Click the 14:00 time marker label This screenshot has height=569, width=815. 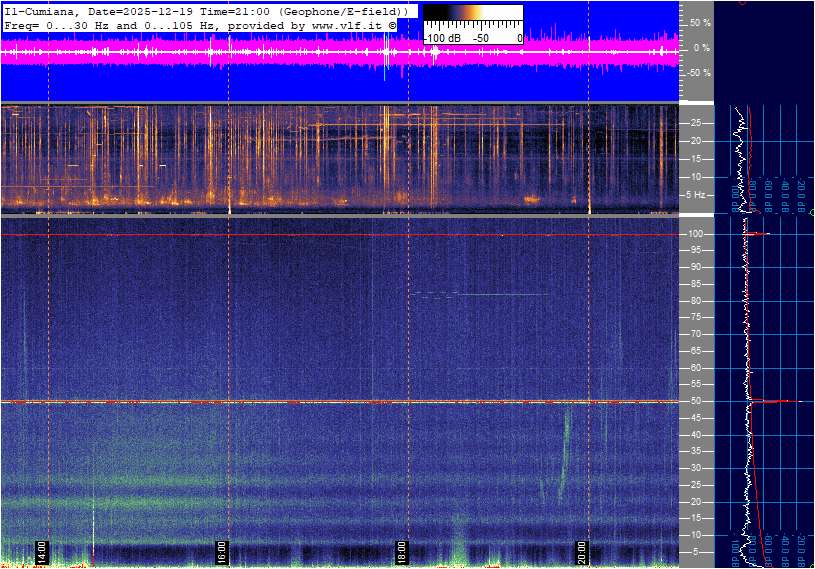pyautogui.click(x=42, y=552)
